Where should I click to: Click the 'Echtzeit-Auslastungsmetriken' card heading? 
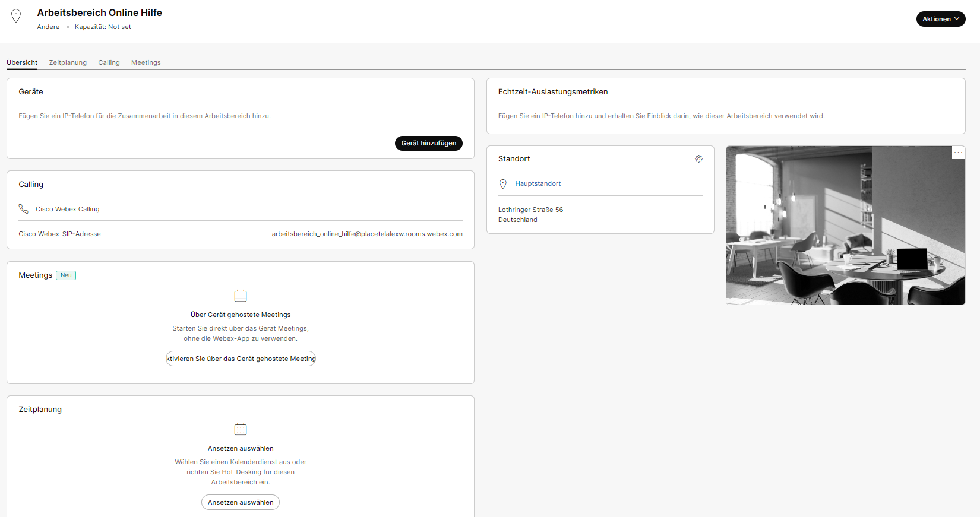point(553,92)
